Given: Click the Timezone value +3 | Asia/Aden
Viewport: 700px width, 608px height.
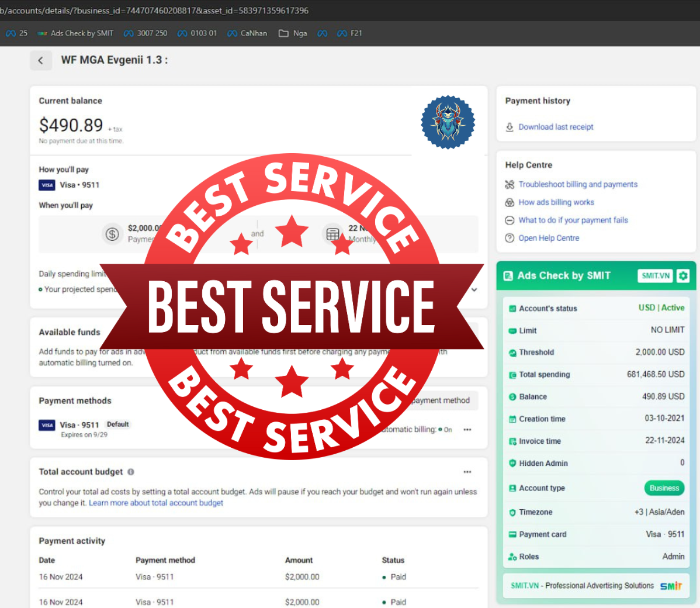Looking at the screenshot, I should click(659, 512).
